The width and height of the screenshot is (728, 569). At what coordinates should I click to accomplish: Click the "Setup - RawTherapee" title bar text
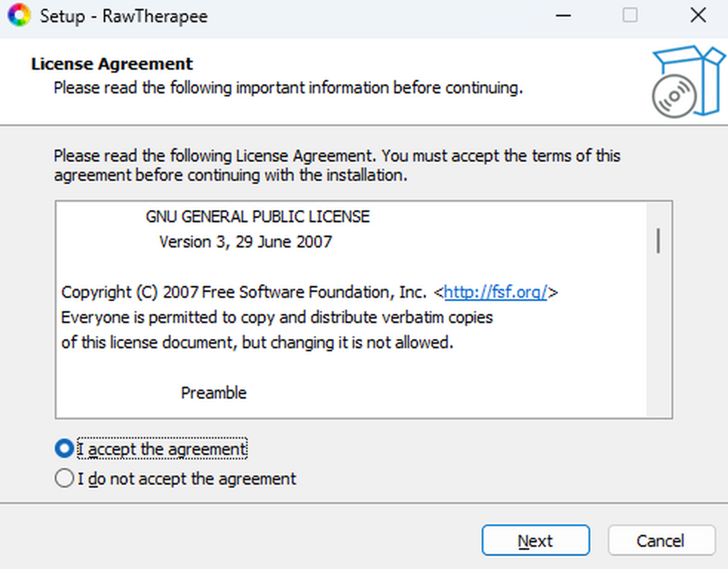[x=124, y=16]
